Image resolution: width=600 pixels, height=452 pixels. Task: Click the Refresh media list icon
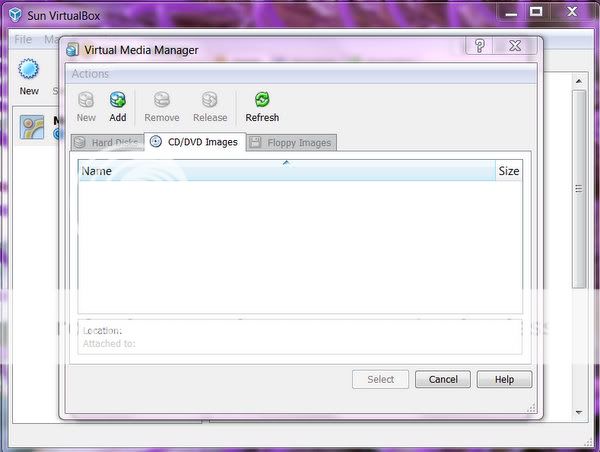coord(262,100)
